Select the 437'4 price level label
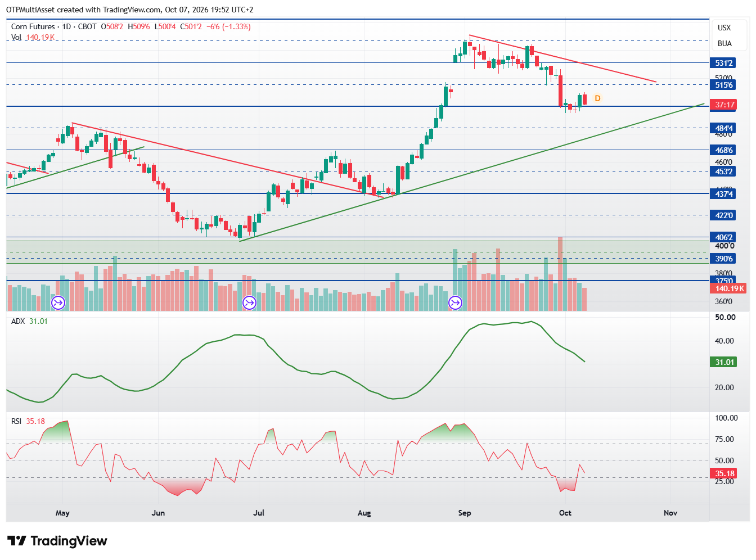Image resolution: width=756 pixels, height=560 pixels. tap(723, 194)
